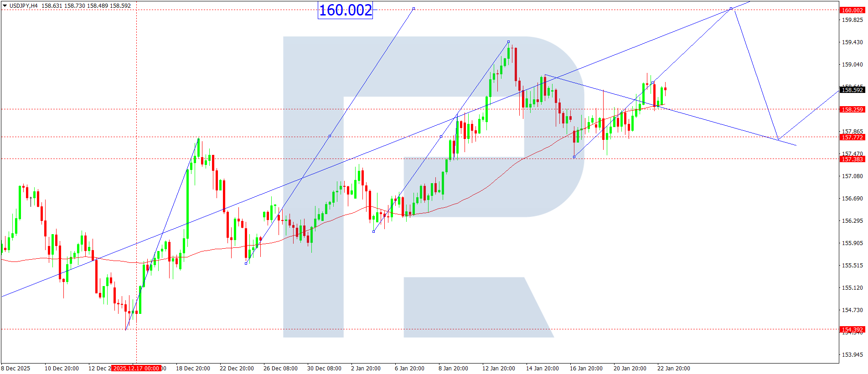Select trend line handle at the mid-January candle peak

[508, 42]
